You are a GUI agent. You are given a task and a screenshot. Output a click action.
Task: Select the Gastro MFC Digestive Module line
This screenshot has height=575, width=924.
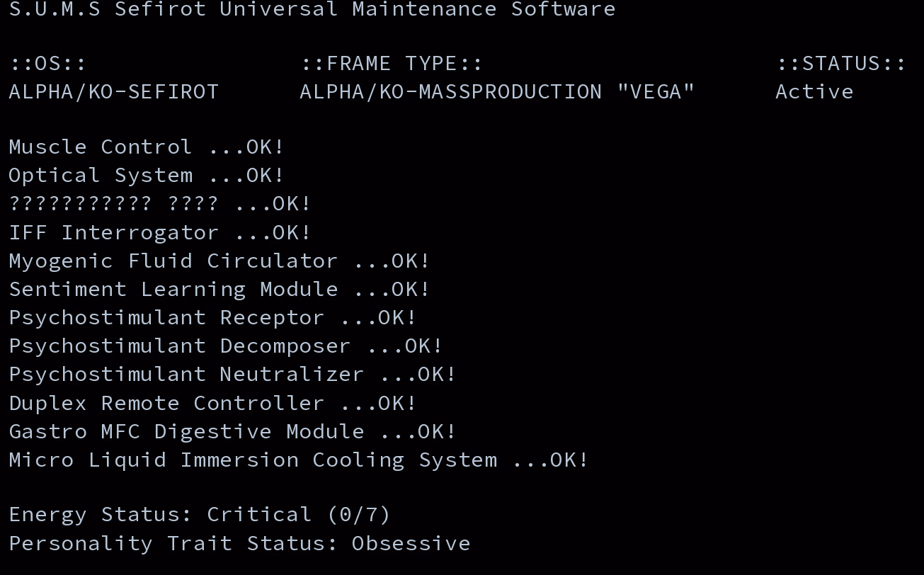tap(232, 431)
